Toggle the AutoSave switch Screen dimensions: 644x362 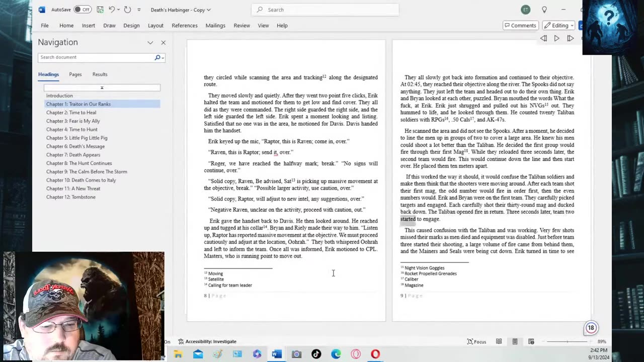(82, 10)
